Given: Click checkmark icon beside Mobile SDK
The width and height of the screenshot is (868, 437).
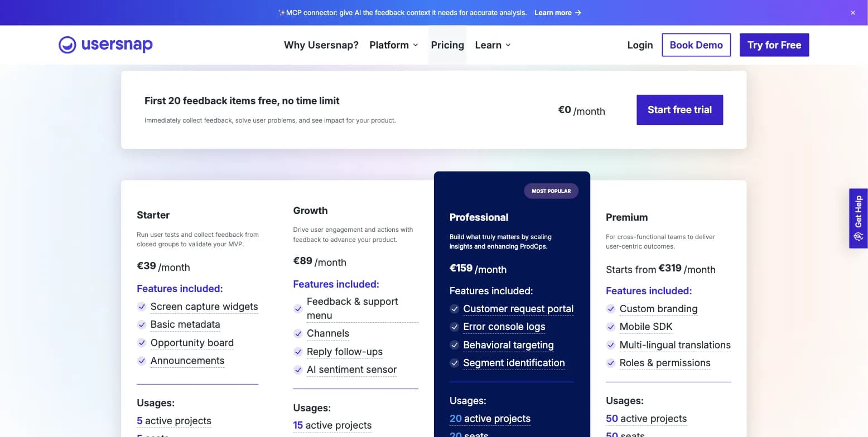Looking at the screenshot, I should [x=611, y=327].
